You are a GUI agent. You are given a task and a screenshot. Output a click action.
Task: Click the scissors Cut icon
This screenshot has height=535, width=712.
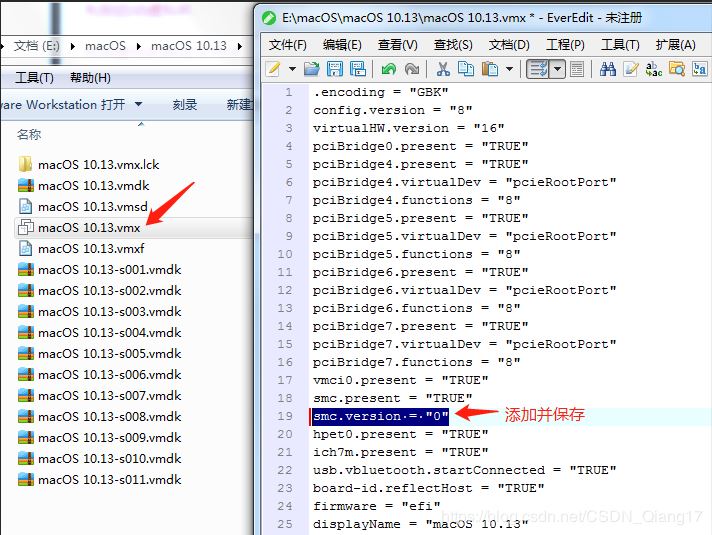pyautogui.click(x=443, y=69)
